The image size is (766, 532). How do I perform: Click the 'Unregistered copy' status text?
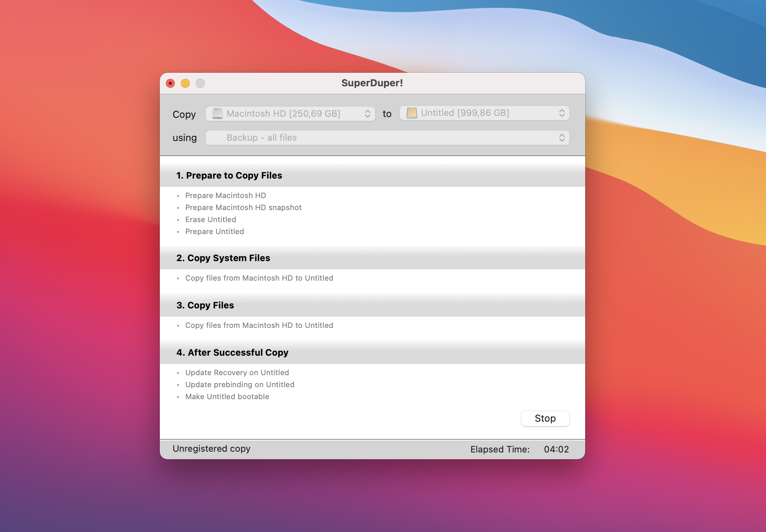tap(212, 449)
